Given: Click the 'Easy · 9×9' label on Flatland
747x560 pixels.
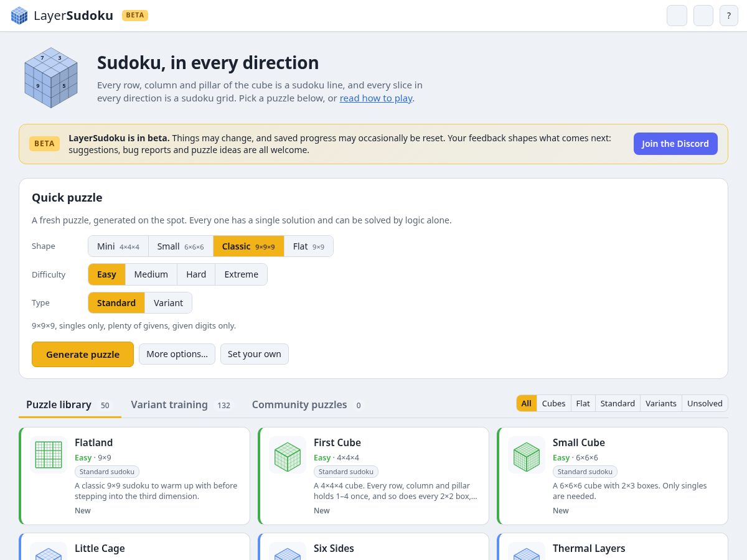Looking at the screenshot, I should tap(93, 457).
